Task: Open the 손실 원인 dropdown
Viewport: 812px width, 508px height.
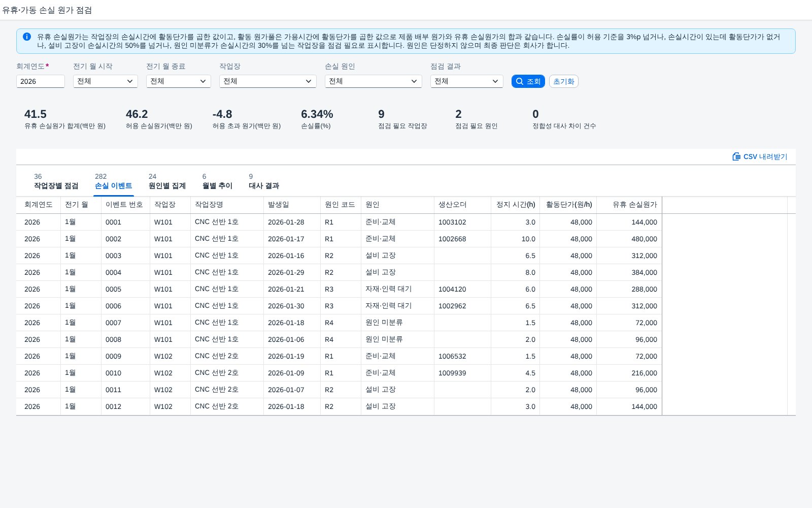Action: click(x=374, y=81)
